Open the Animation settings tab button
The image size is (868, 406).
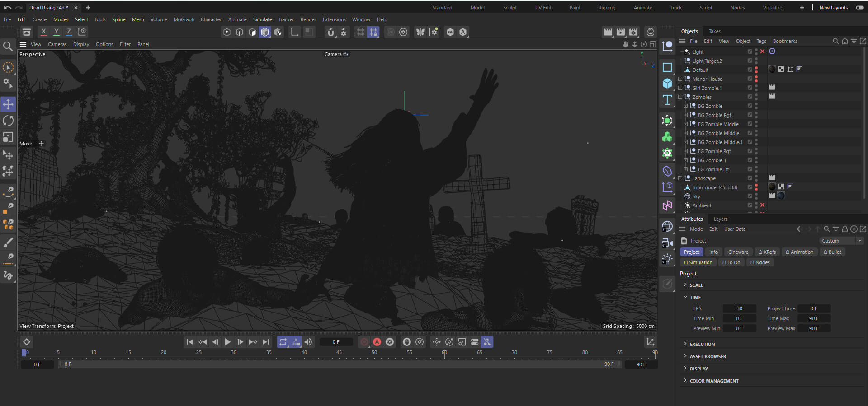799,252
